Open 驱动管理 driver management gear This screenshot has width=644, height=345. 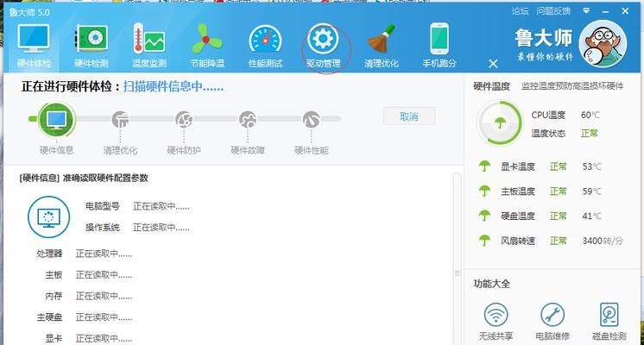pyautogui.click(x=323, y=45)
